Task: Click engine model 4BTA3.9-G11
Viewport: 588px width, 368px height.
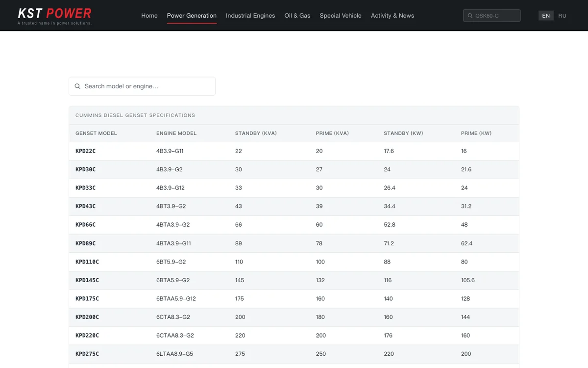Action: (173, 243)
